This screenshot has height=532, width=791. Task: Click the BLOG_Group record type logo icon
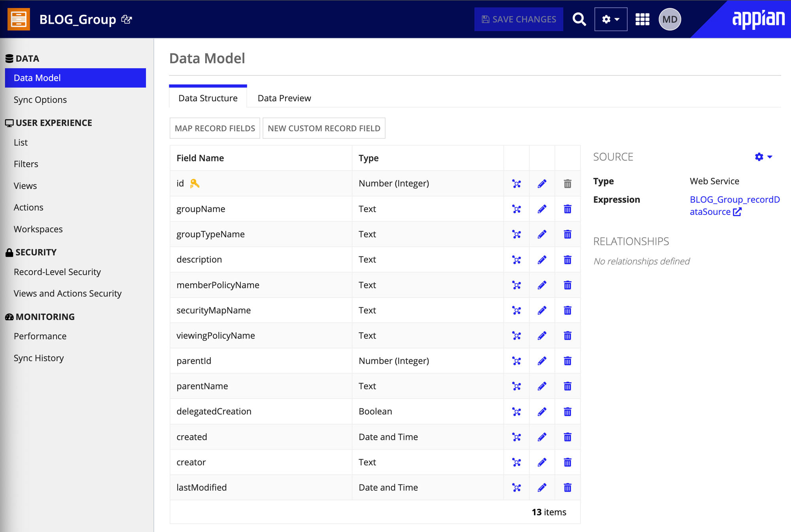[x=19, y=19]
